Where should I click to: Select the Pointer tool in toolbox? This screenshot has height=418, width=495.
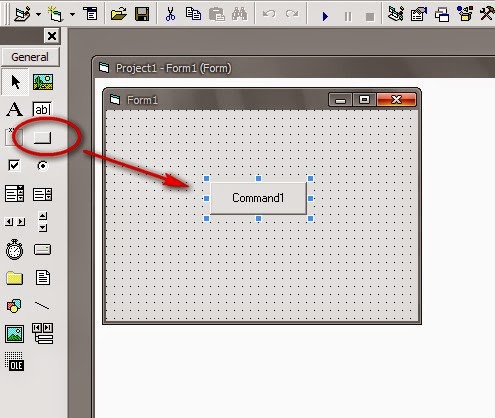tap(15, 82)
